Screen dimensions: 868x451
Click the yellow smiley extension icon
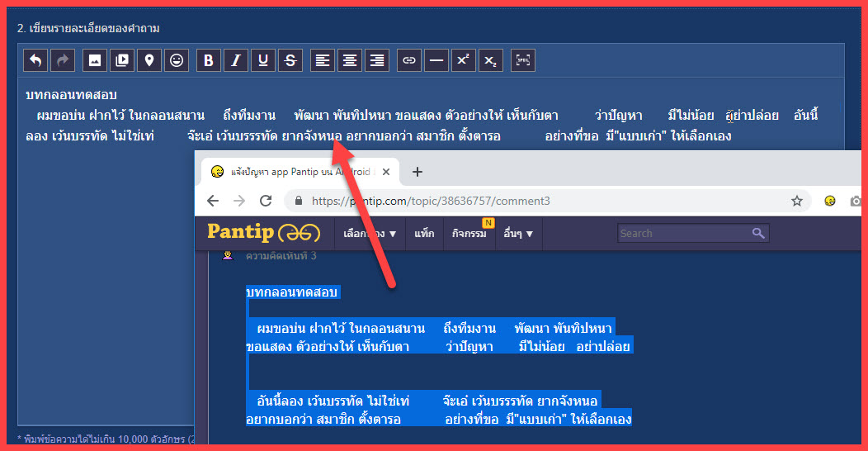pyautogui.click(x=829, y=201)
